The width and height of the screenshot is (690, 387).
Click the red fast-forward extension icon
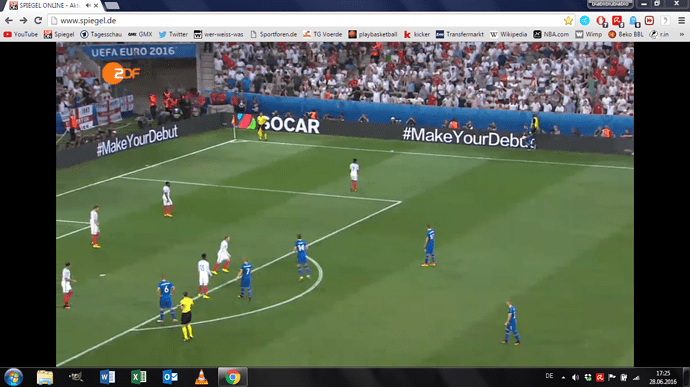(649, 21)
